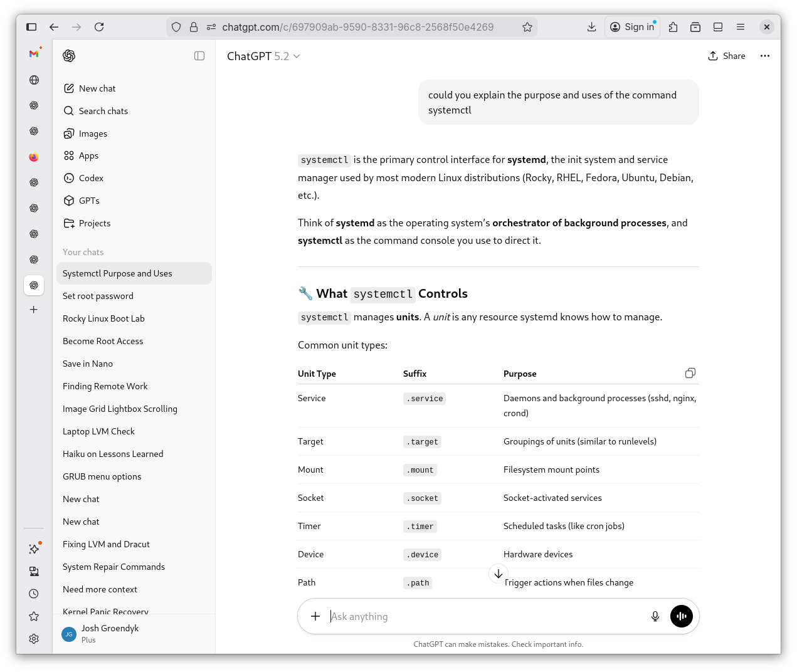Open the Rocky Linux Boot Lab chat
The width and height of the screenshot is (797, 672).
(103, 318)
